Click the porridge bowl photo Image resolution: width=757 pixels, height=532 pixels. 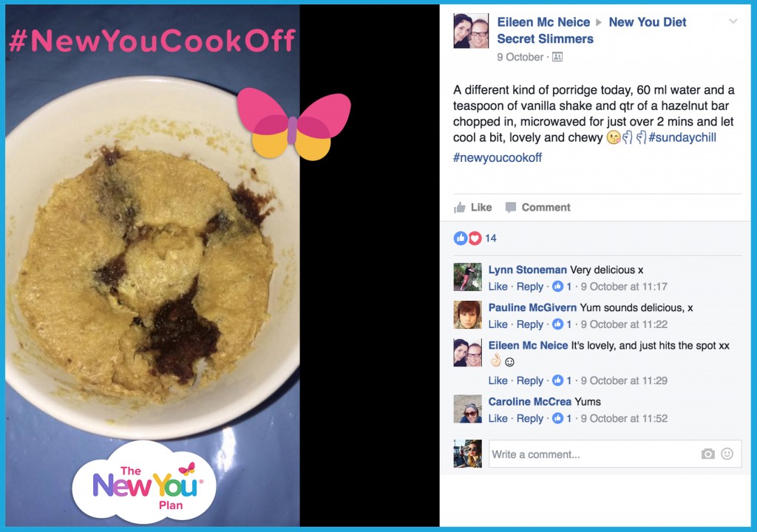[152, 265]
